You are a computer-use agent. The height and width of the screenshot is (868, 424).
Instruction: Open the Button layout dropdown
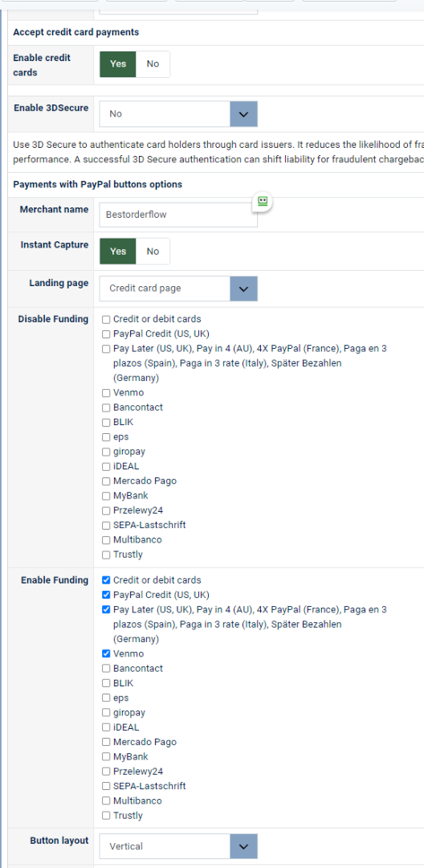point(178,846)
